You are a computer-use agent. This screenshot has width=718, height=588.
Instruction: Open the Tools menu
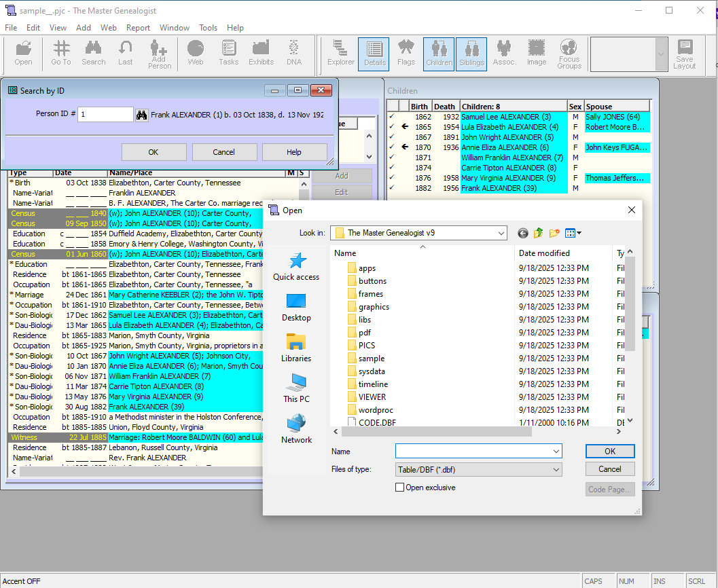point(208,28)
